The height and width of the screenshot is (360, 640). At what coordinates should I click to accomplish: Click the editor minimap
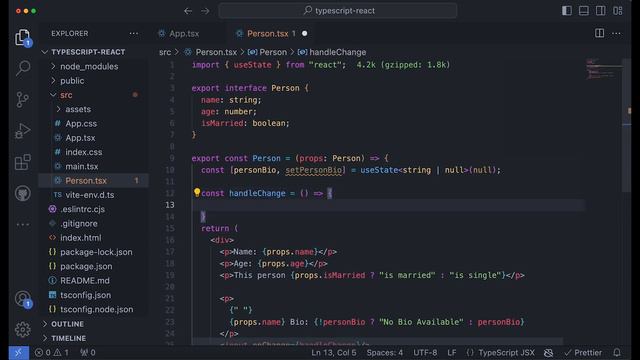[604, 69]
